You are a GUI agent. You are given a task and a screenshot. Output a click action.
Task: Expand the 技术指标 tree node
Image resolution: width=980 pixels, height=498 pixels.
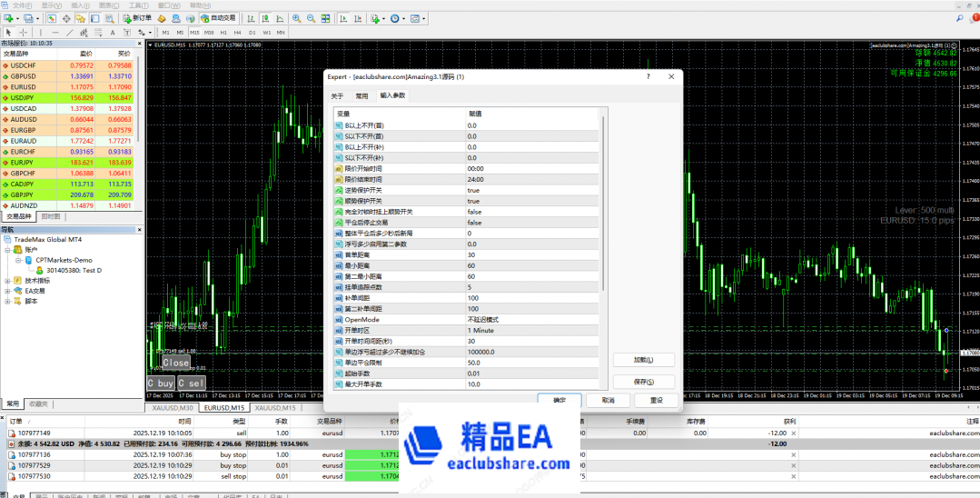coord(7,281)
